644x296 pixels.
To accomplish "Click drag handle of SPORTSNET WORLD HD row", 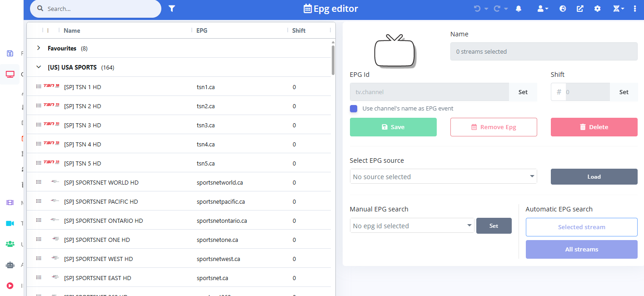I will tap(39, 182).
